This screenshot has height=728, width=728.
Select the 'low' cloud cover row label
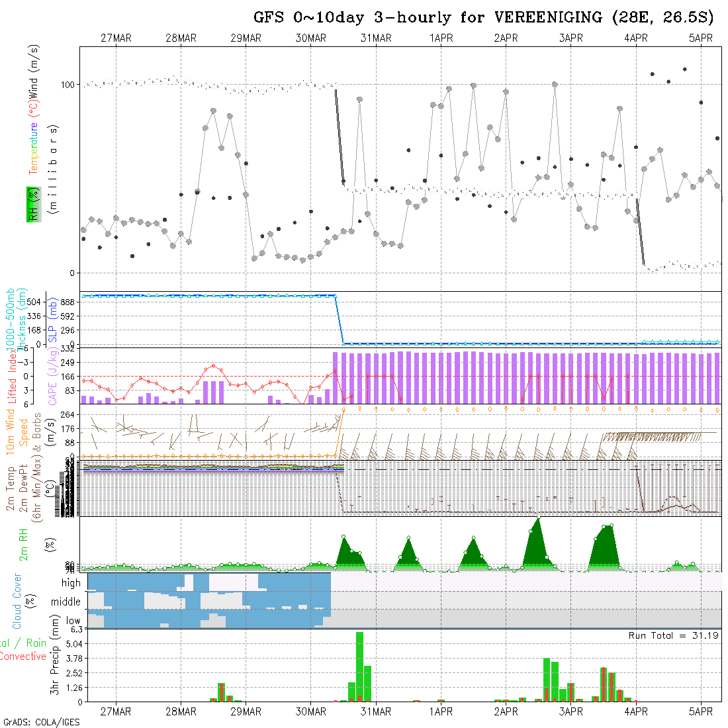pos(72,621)
